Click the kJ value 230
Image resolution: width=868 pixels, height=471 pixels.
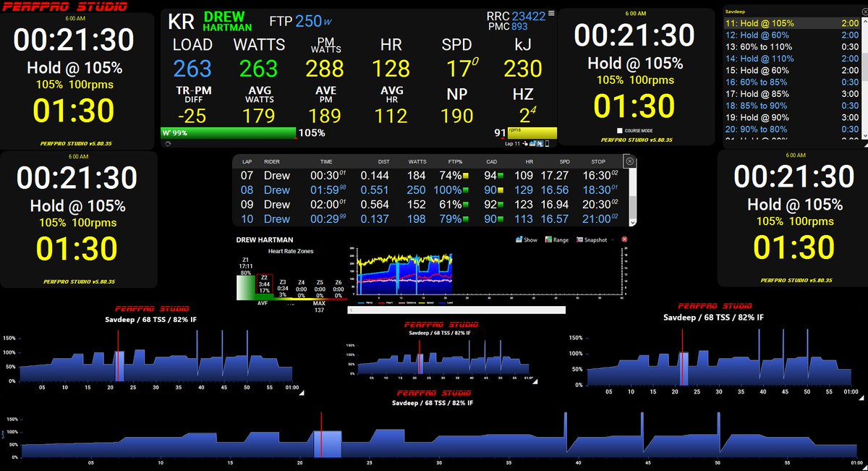(523, 69)
